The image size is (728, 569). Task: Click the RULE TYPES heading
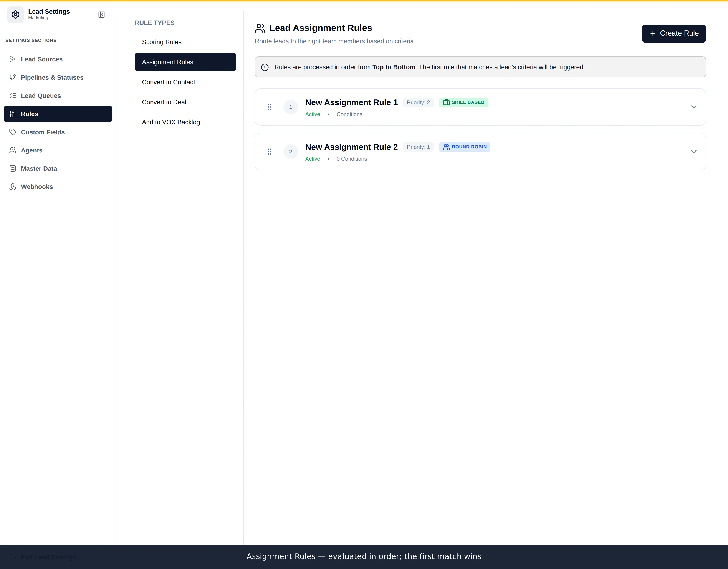tap(155, 23)
